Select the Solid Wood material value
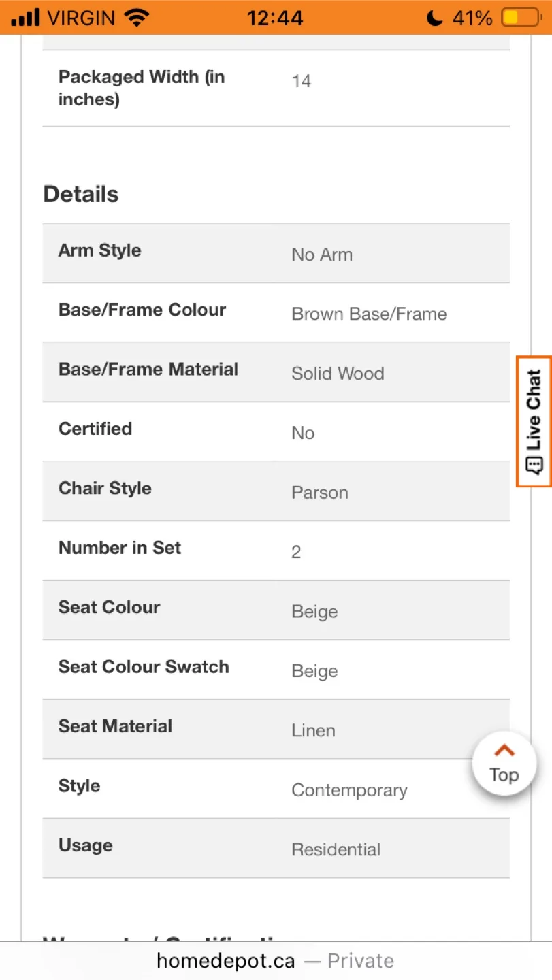The image size is (552, 980). point(338,374)
